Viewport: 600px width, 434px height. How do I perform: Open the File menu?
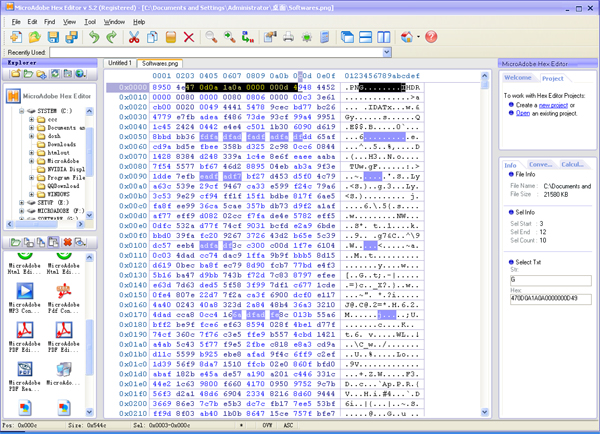pyautogui.click(x=16, y=22)
